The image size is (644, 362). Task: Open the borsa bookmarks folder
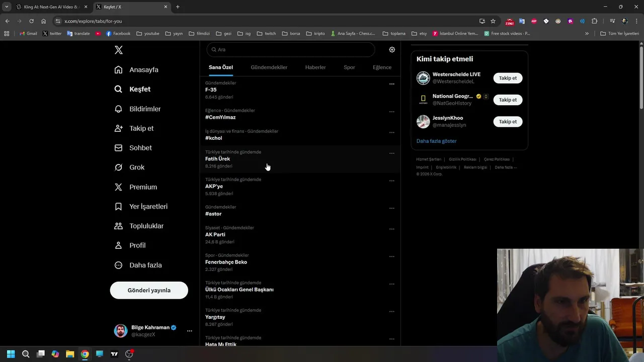291,34
